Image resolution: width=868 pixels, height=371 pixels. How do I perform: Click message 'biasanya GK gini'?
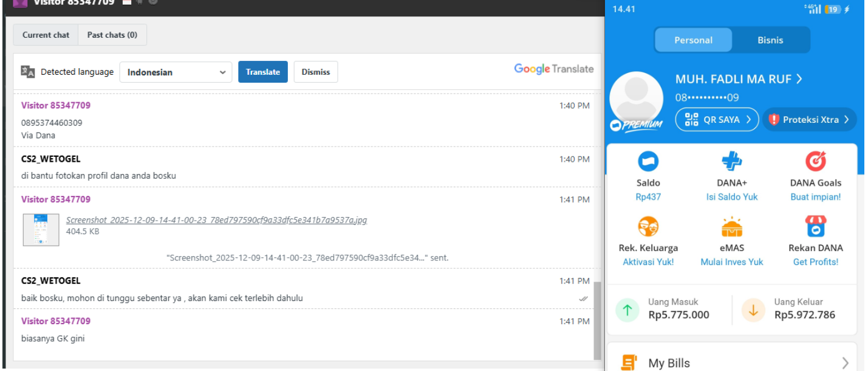click(x=53, y=338)
